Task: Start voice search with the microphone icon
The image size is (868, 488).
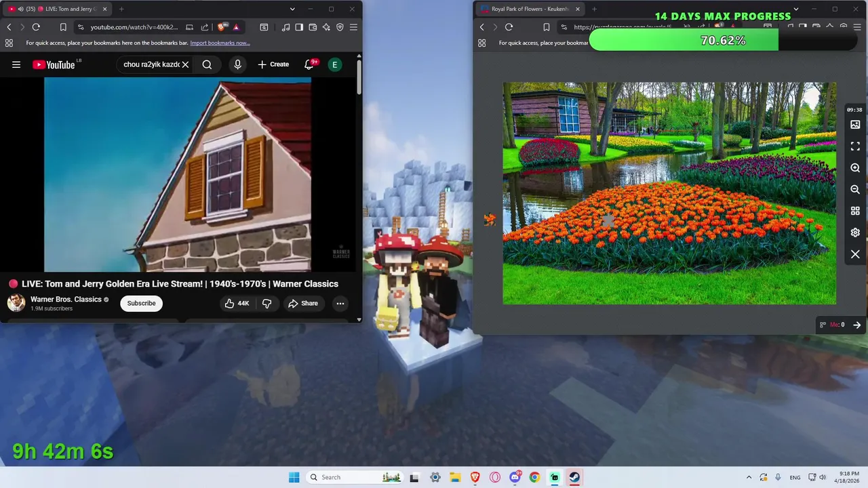Action: click(237, 64)
